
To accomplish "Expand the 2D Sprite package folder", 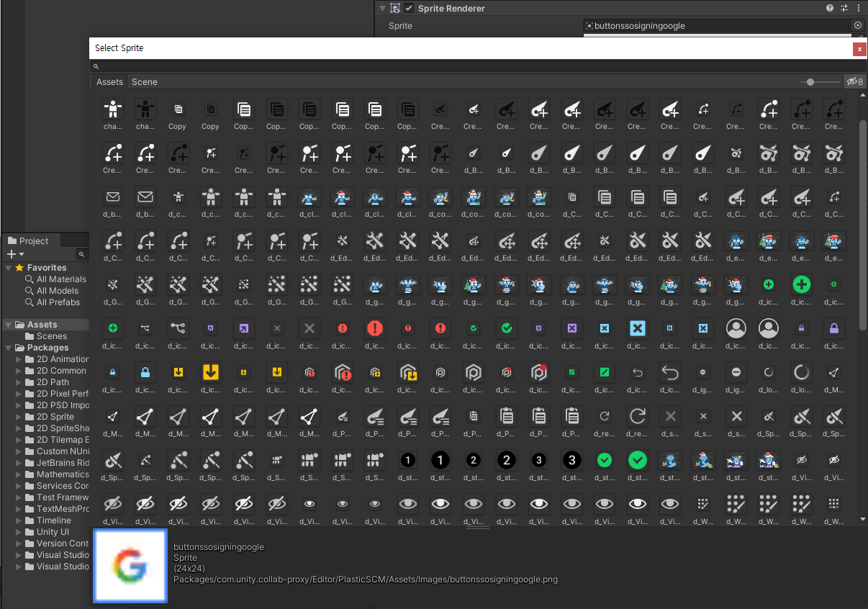I will click(19, 417).
